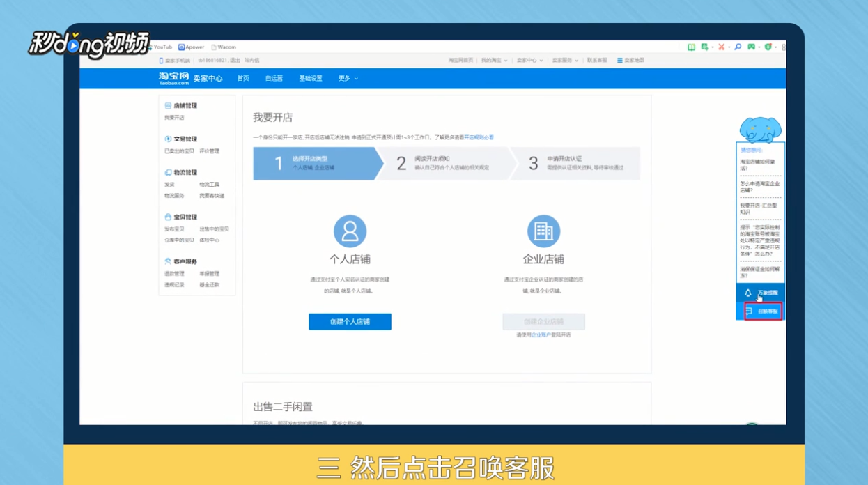Open 物流工具 in the sidebar
868x485 pixels.
point(209,185)
